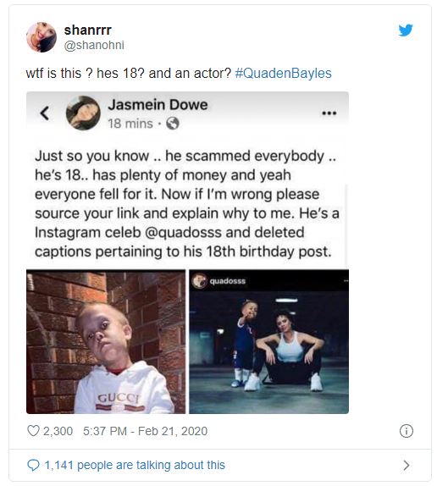The height and width of the screenshot is (486, 448).
Task: Open '1,141 people are talking about this'
Action: (135, 465)
